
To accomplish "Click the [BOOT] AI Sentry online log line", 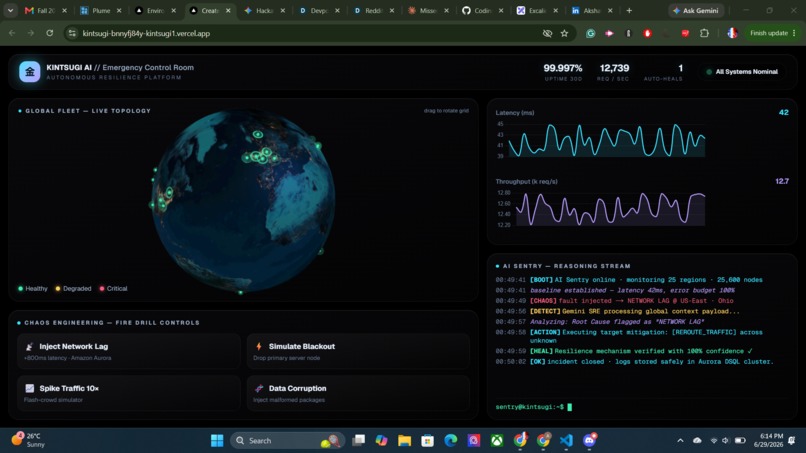I will coord(629,280).
